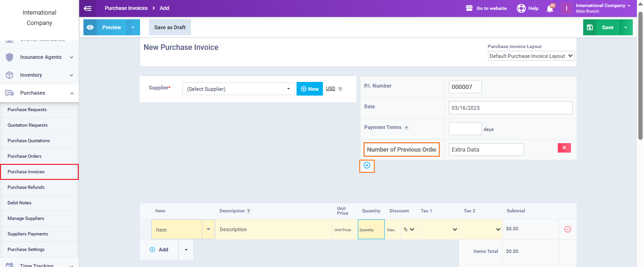Screen dimensions: 644x267
Task: Expand the Save button dropdown arrow
Action: (x=625, y=27)
